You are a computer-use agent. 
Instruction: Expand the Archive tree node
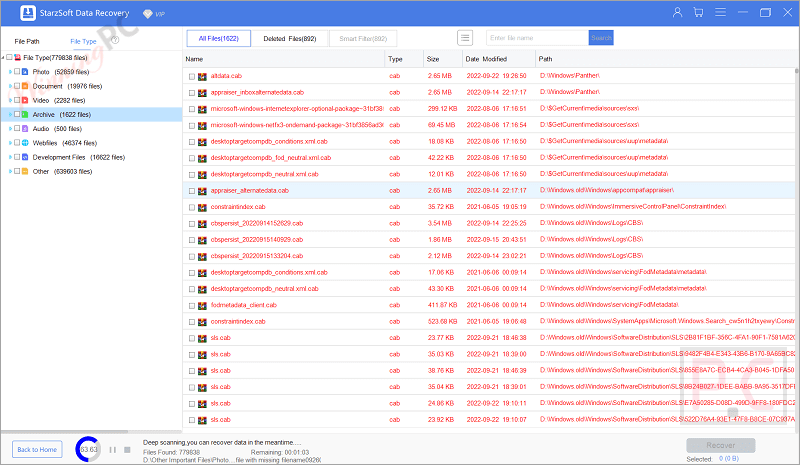click(x=10, y=115)
